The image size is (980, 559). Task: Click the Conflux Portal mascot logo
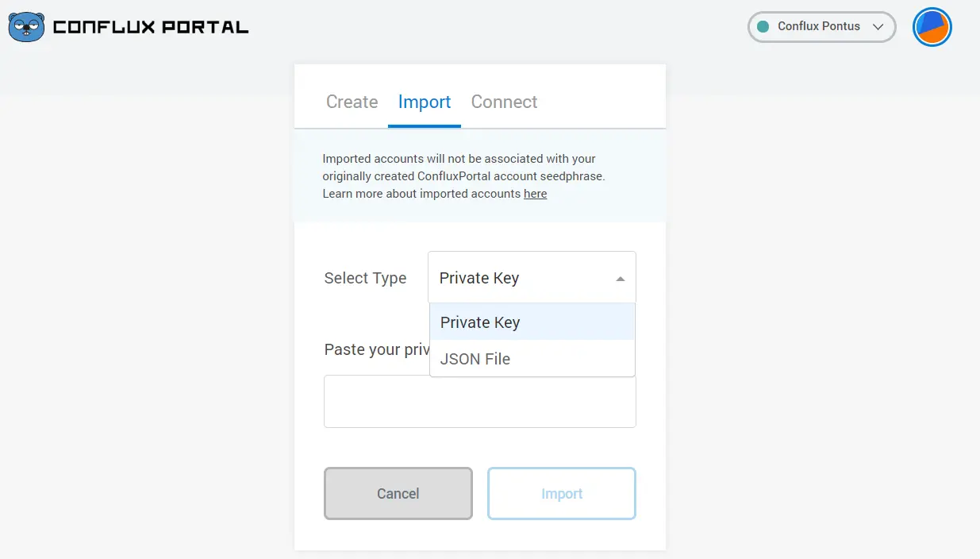click(26, 27)
